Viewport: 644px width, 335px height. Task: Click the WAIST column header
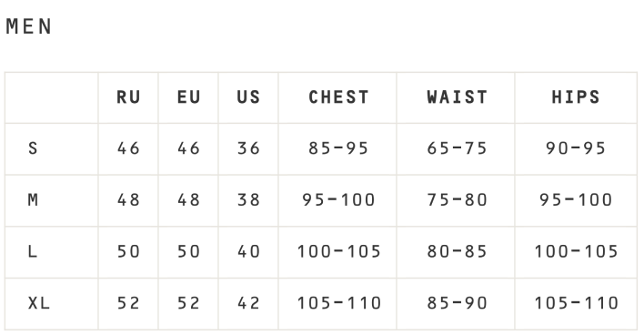tap(457, 97)
